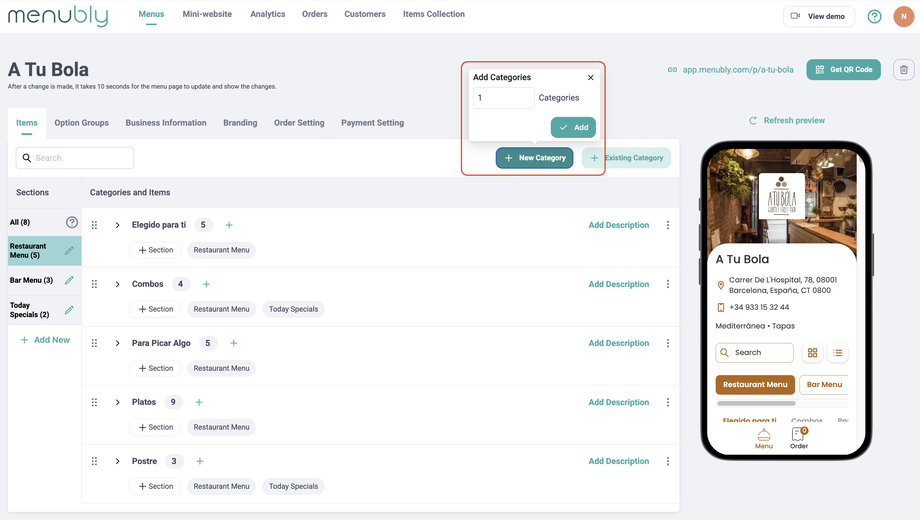920x520 pixels.
Task: Add item with plus next to Para Picar Algo
Action: tap(234, 343)
